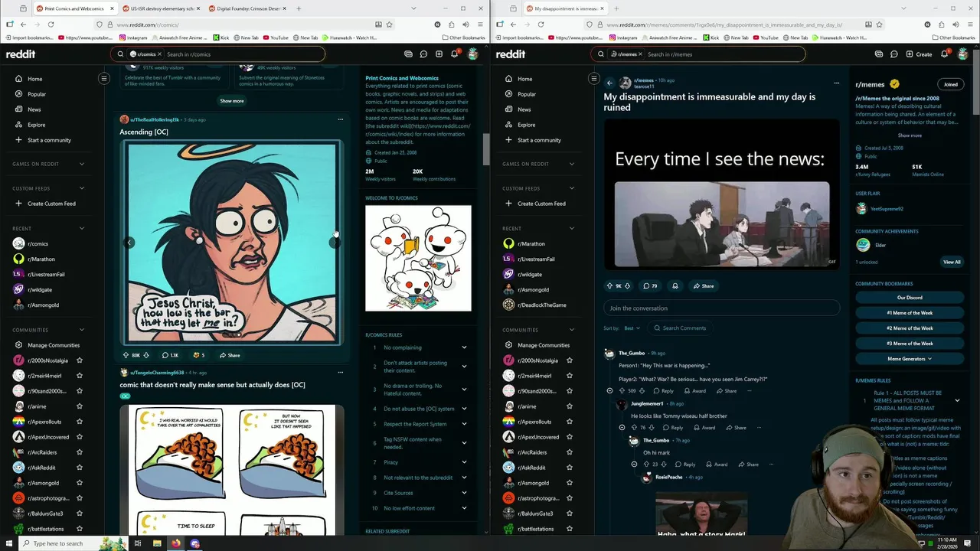
Task: Toggle the Joined button for r/memes
Action: click(950, 84)
